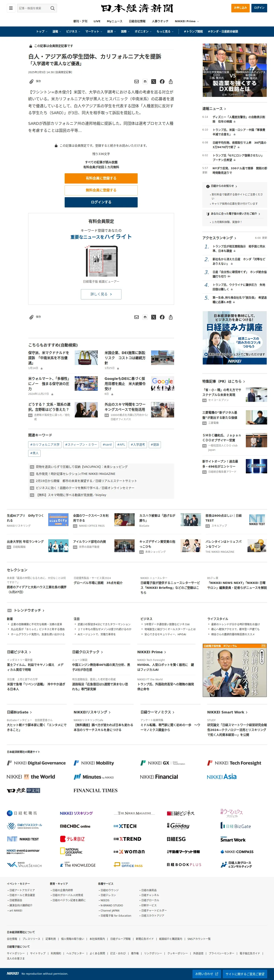The width and height of the screenshot is (274, 980).
Task: Open the 製造業を強くするDX戦略 banner thumbnail
Action: pos(235,70)
